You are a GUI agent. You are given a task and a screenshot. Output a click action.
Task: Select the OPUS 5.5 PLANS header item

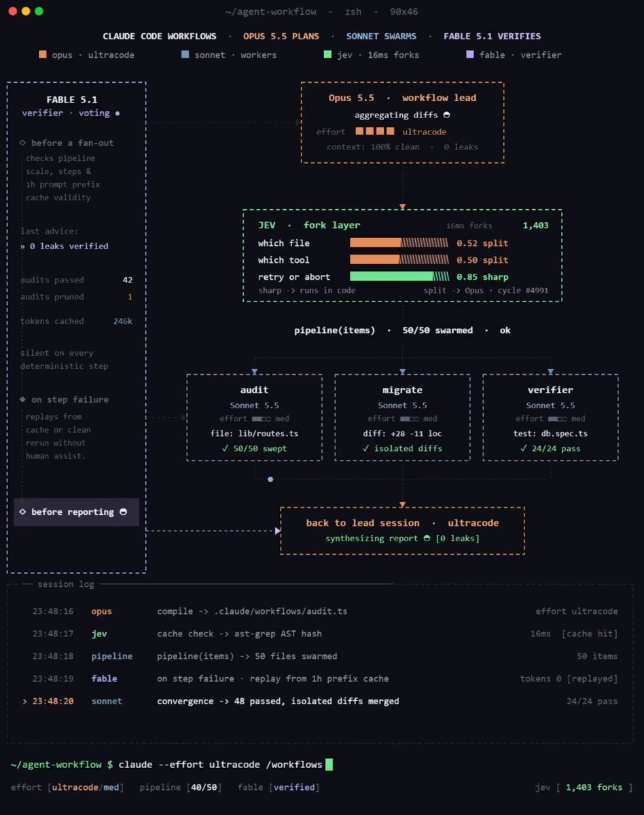tap(281, 36)
